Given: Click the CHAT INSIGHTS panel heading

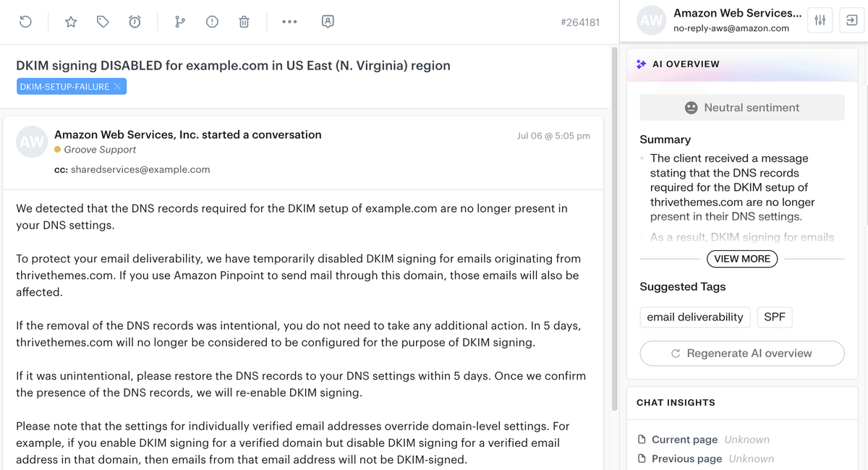Looking at the screenshot, I should [676, 403].
